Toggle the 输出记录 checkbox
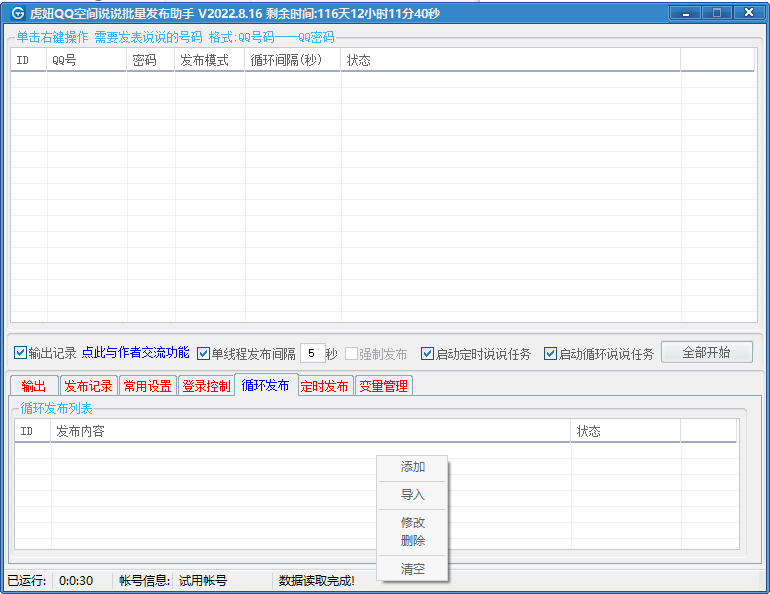The image size is (770, 594). point(20,352)
